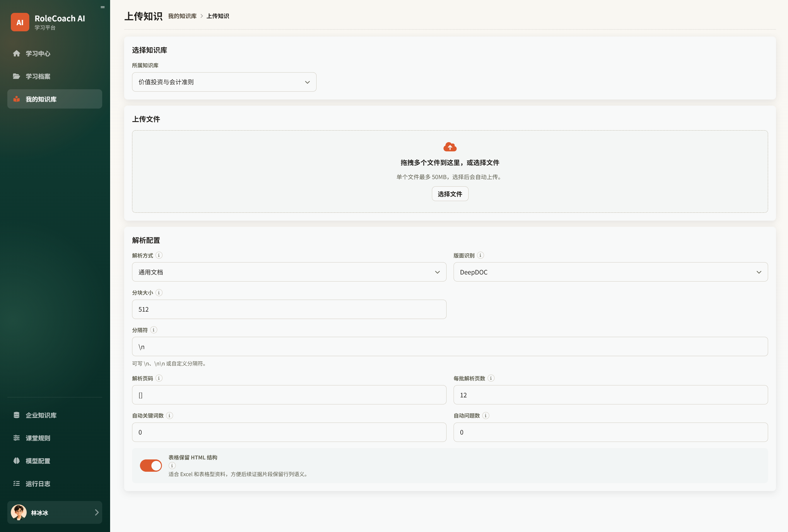This screenshot has width=788, height=532.
Task: Click the 解析配置 section heading
Action: coord(146,240)
